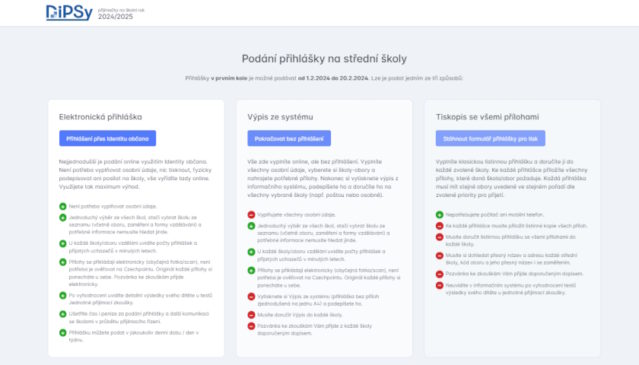The image size is (639, 365).
Task: Click the 'Výpis ze systému' card heading
Action: point(280,117)
